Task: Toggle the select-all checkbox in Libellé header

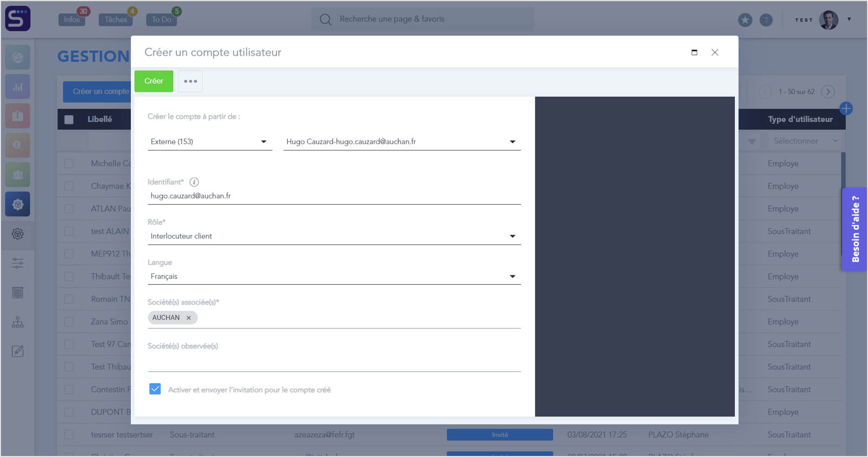Action: pyautogui.click(x=69, y=120)
